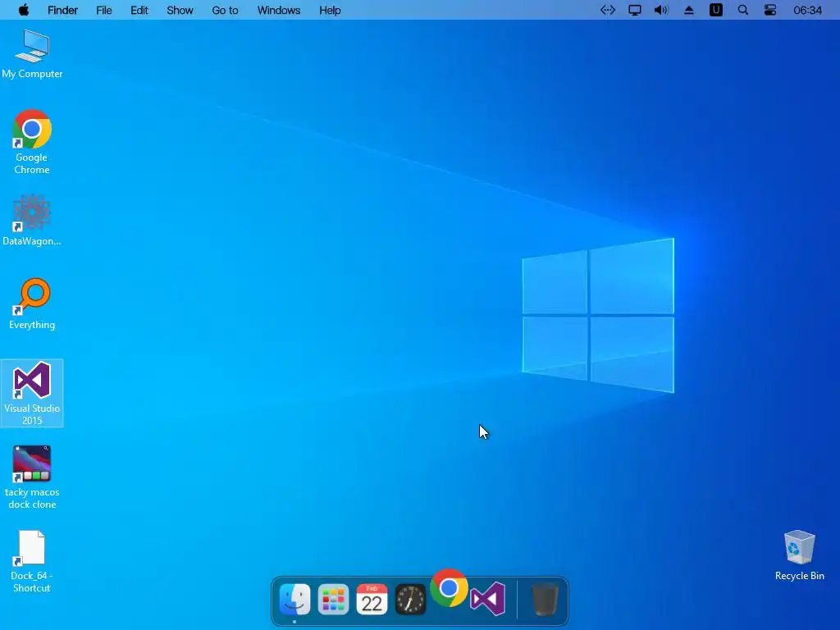This screenshot has height=630, width=840.
Task: Open Launchpad from the dock
Action: tap(333, 599)
